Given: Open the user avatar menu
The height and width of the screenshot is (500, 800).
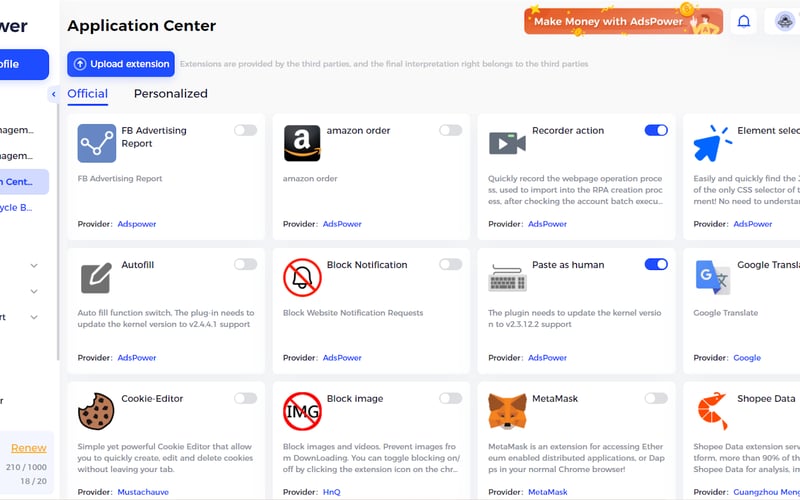Looking at the screenshot, I should 784,21.
